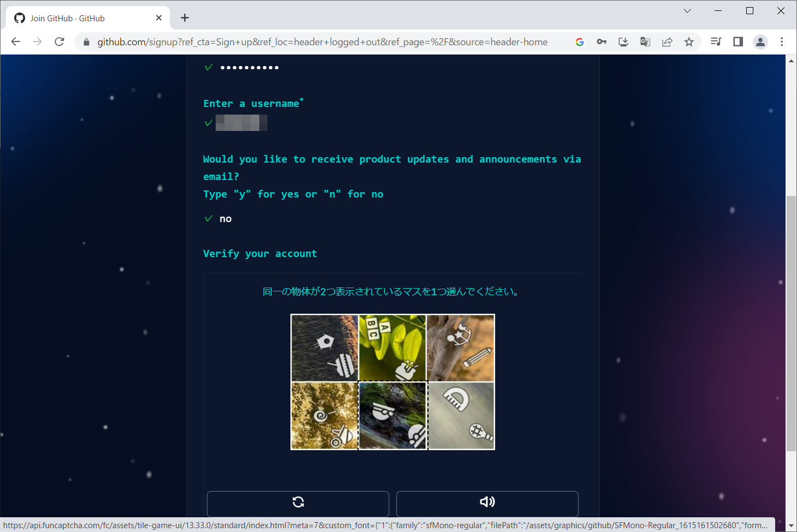Go back to the previous page
Screen dimensions: 797x532
(x=15, y=42)
